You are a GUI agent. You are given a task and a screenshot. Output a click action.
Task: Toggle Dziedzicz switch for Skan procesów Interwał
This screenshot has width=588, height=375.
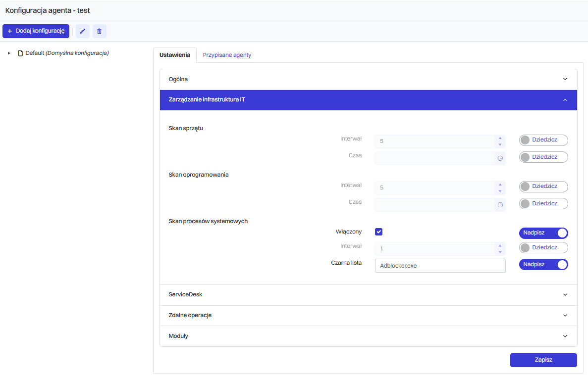[x=543, y=248]
